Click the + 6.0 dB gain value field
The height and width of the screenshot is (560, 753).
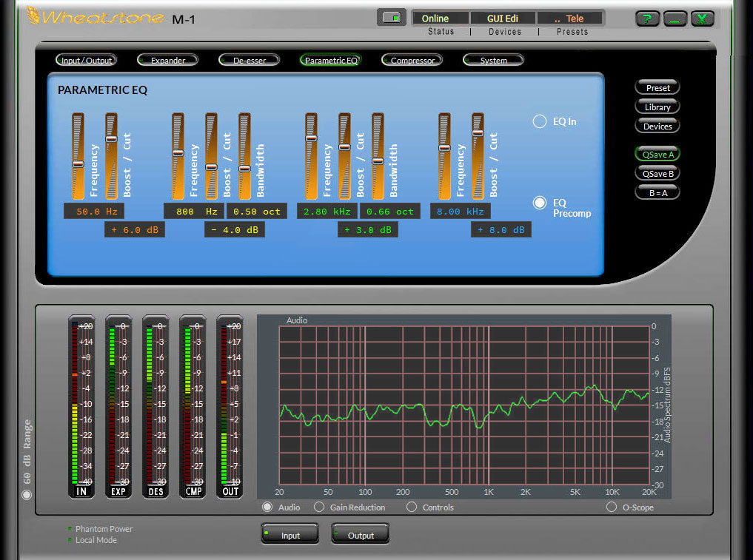(135, 230)
